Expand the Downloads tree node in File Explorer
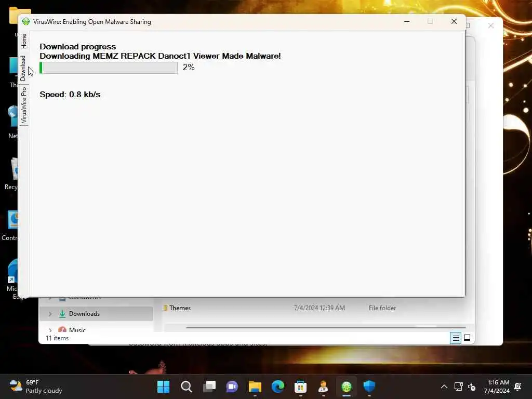The image size is (532, 399). point(50,314)
